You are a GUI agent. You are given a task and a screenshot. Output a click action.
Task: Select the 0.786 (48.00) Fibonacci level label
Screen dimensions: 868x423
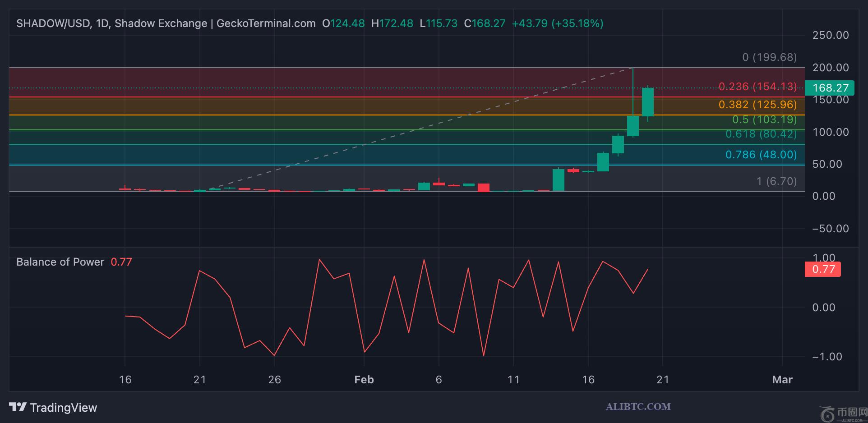pos(761,155)
